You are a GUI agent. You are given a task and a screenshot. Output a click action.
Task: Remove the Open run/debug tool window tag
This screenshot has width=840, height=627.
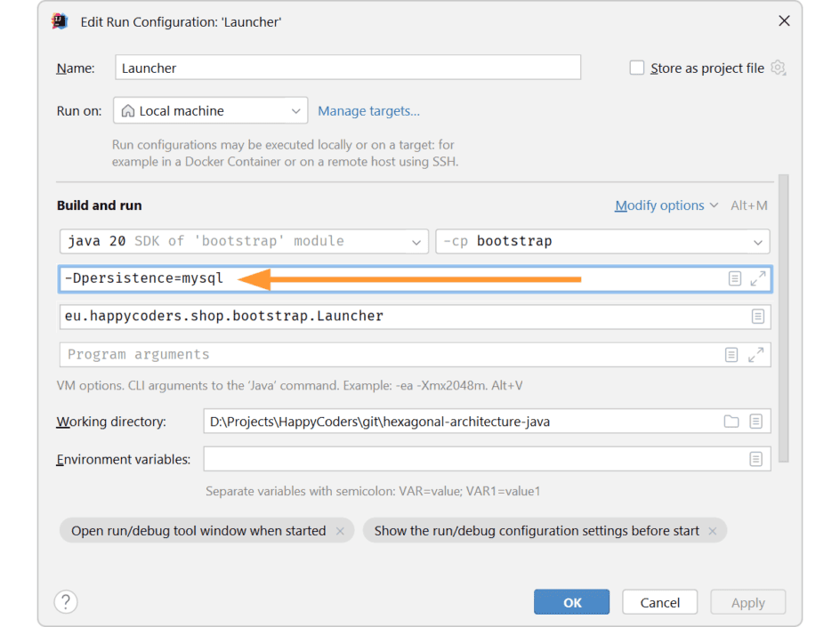tap(341, 530)
